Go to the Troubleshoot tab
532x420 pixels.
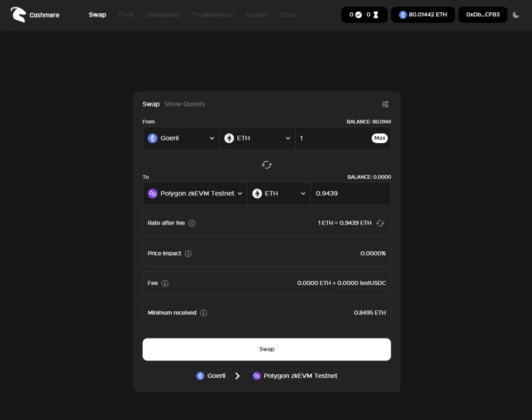pyautogui.click(x=213, y=14)
